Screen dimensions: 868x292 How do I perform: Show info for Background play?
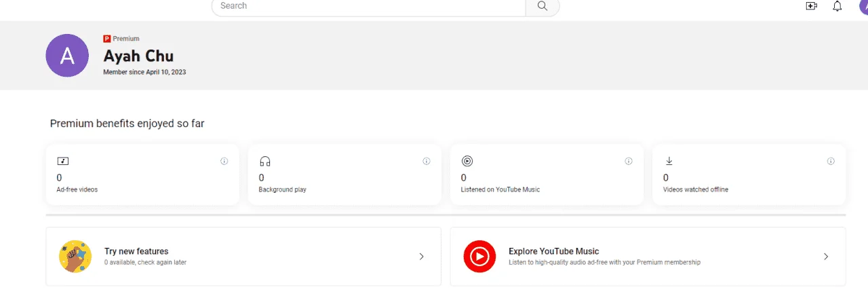(x=427, y=162)
